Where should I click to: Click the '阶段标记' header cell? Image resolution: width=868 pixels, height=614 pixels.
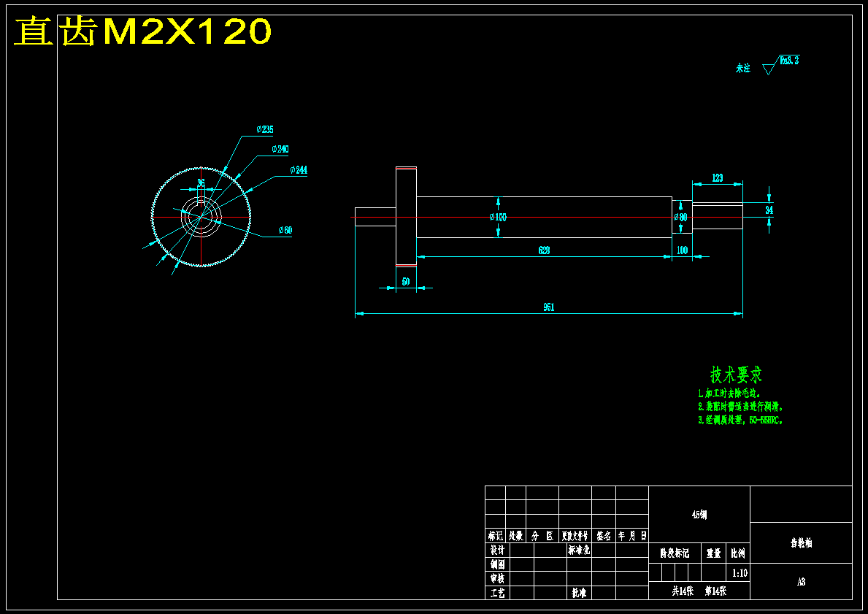tap(675, 553)
